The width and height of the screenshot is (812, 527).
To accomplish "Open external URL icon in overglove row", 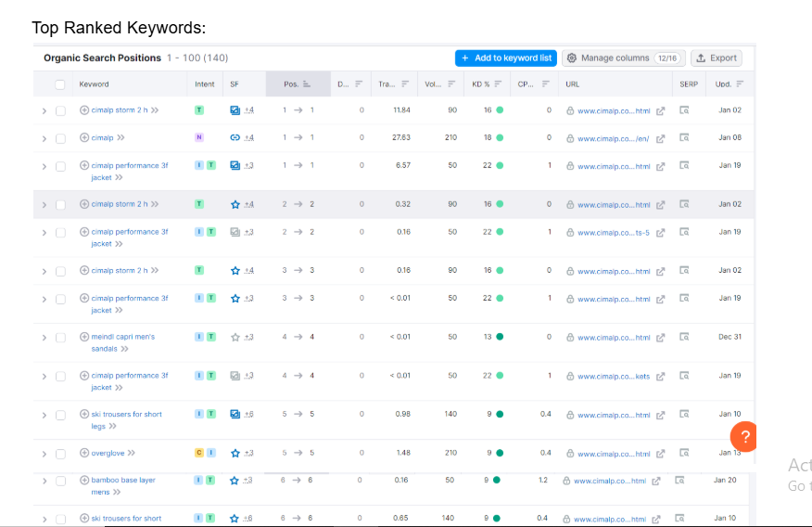I will point(660,454).
